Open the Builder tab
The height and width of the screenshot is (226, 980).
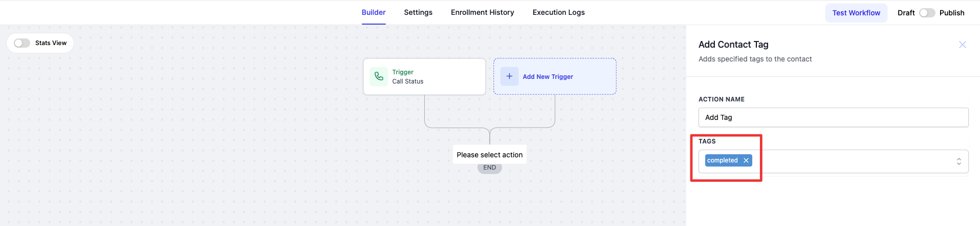374,12
